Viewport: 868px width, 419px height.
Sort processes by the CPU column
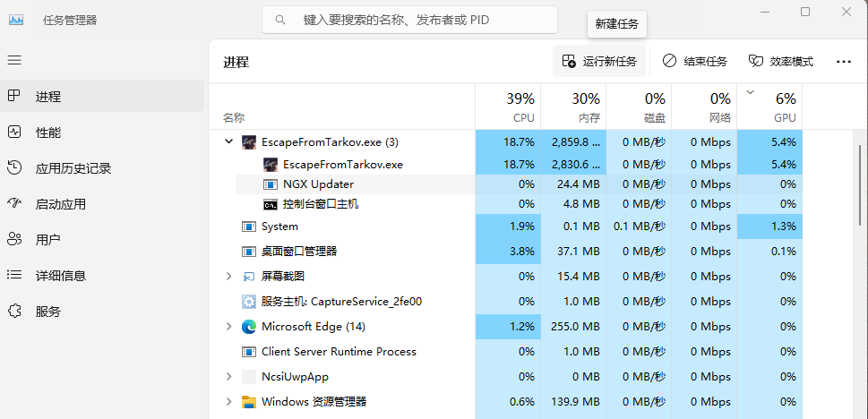pyautogui.click(x=508, y=107)
